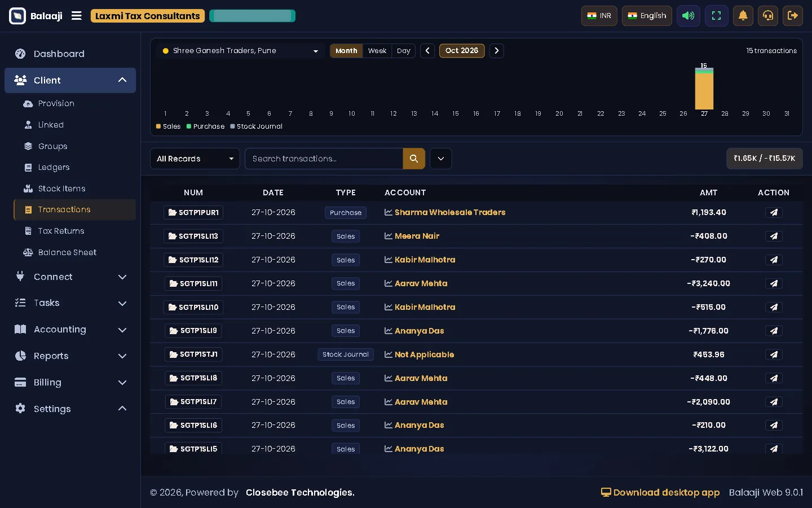Open the INR currency selector
812x508 pixels.
pos(599,16)
